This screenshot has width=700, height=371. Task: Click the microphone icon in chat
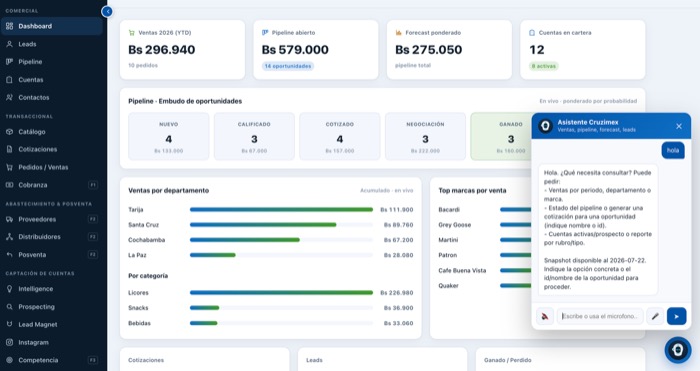click(655, 317)
